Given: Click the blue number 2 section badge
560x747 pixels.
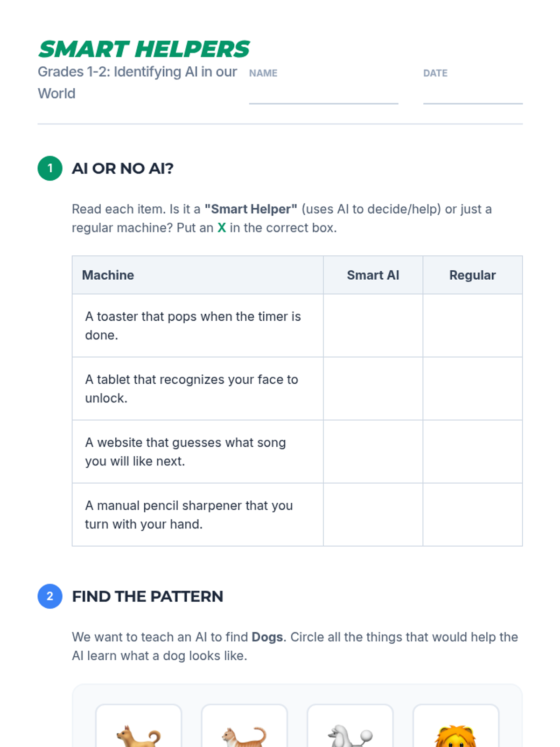Looking at the screenshot, I should tap(50, 596).
